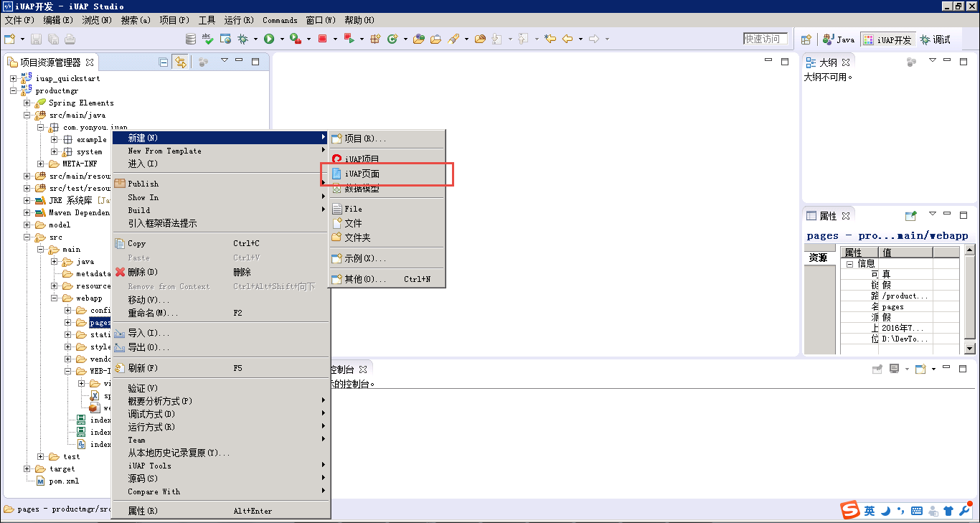980x523 pixels.
Task: Open the Open Perspective icon
Action: pyautogui.click(x=806, y=39)
